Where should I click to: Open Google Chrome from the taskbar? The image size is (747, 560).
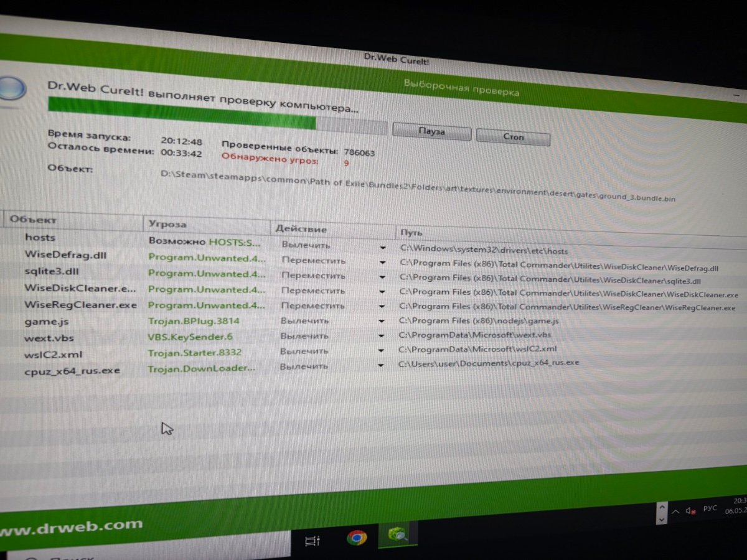[357, 538]
